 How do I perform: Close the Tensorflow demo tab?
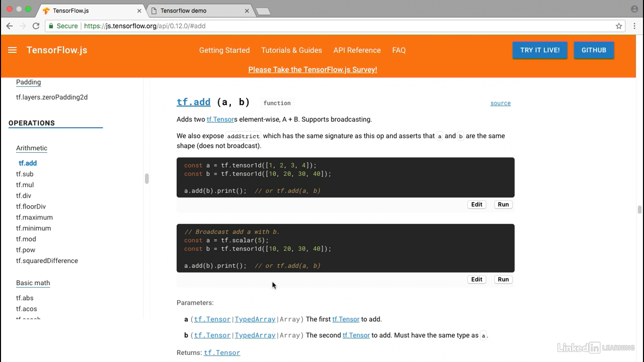[247, 11]
